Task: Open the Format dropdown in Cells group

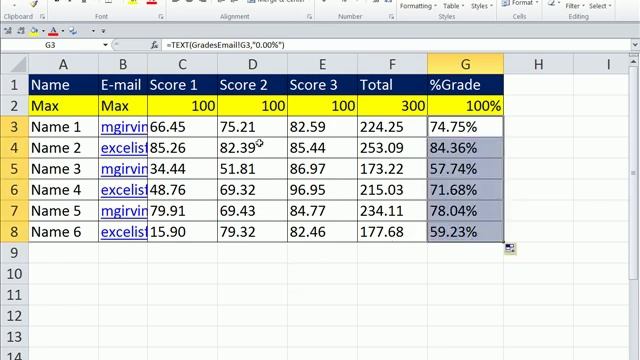Action: tap(525, 3)
